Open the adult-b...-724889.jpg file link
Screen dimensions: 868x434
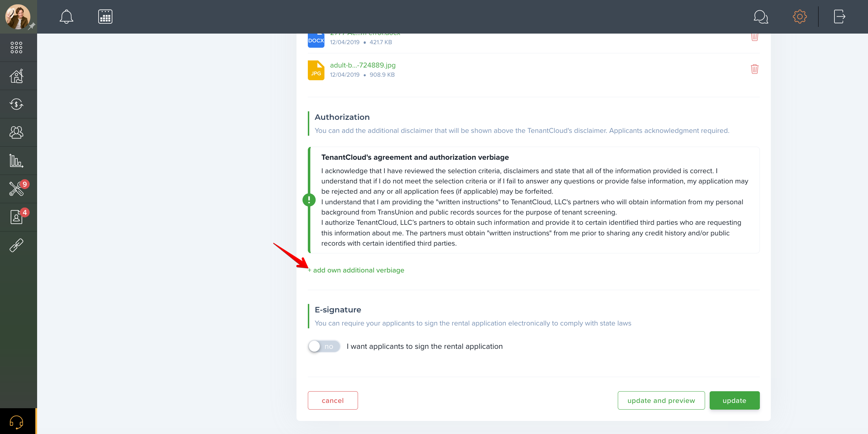pyautogui.click(x=363, y=65)
